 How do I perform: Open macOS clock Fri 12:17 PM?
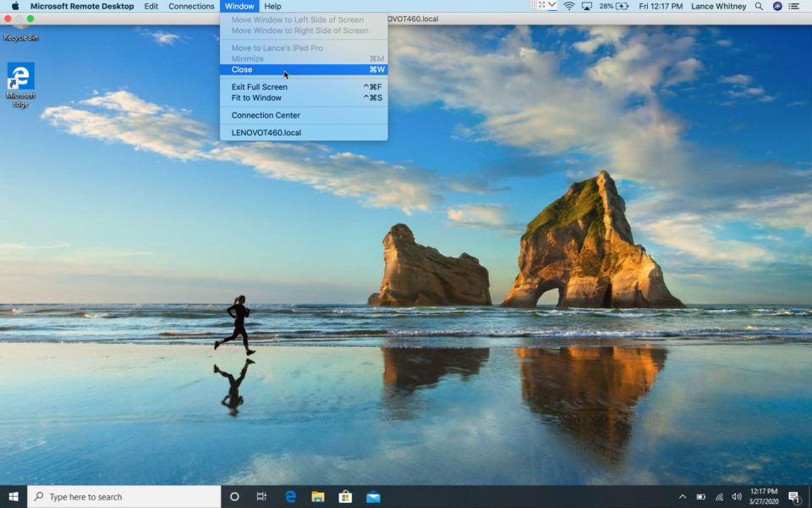click(661, 6)
